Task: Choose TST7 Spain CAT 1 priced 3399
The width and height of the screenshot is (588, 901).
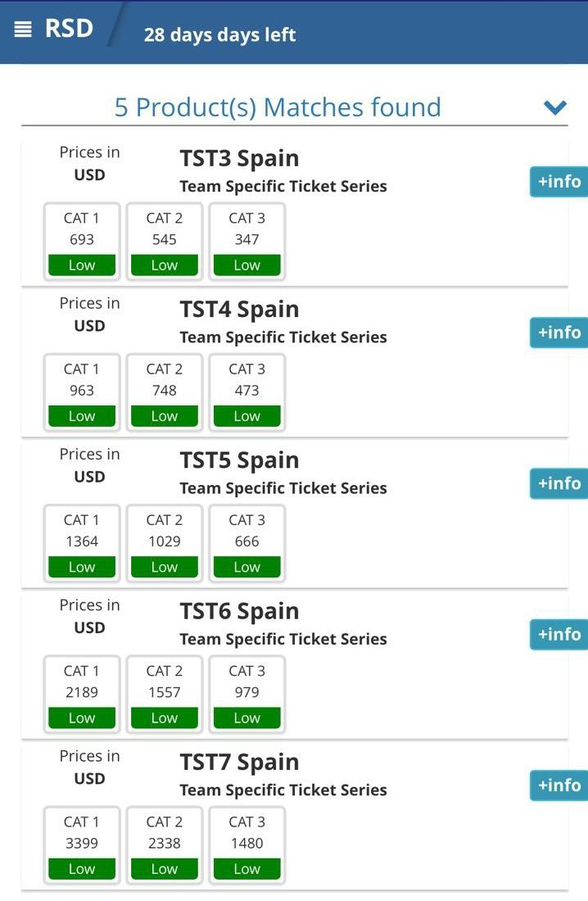Action: tap(82, 844)
